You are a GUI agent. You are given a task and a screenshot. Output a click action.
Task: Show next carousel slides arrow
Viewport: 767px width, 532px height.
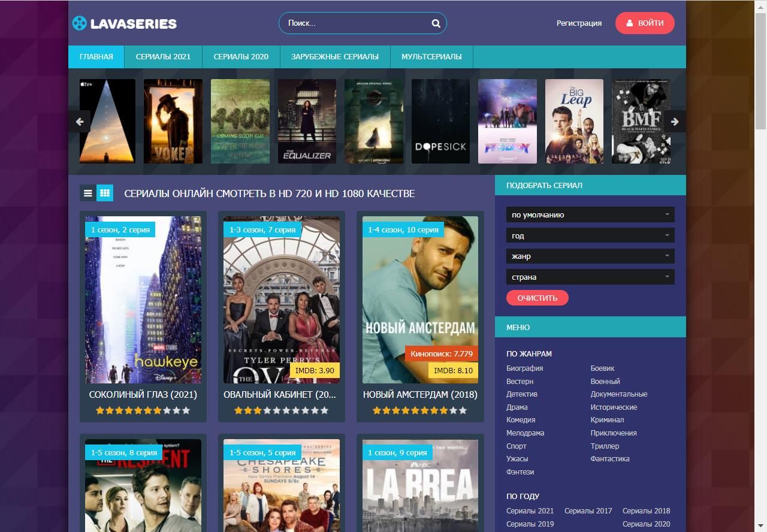[675, 122]
